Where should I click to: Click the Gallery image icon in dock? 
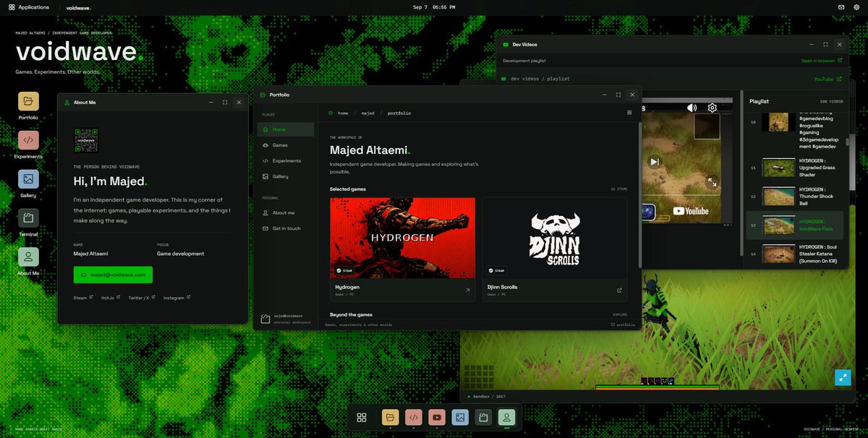(x=460, y=417)
